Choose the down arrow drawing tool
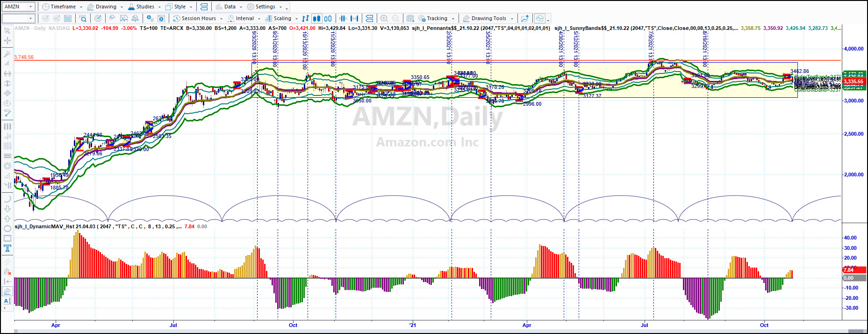This screenshot has width=868, height=334. 7,209
